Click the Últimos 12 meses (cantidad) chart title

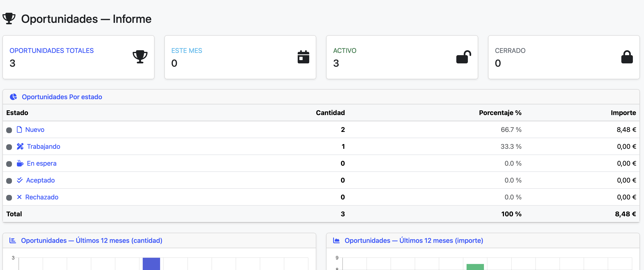(91, 241)
